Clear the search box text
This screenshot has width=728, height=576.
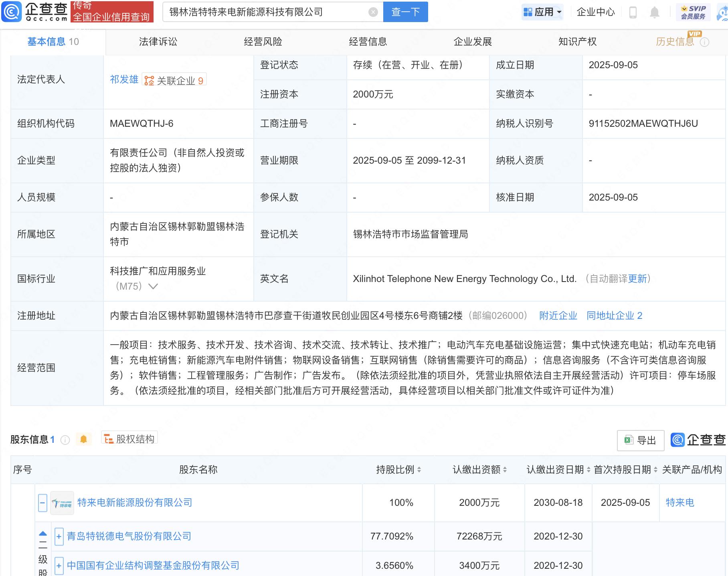(x=373, y=12)
